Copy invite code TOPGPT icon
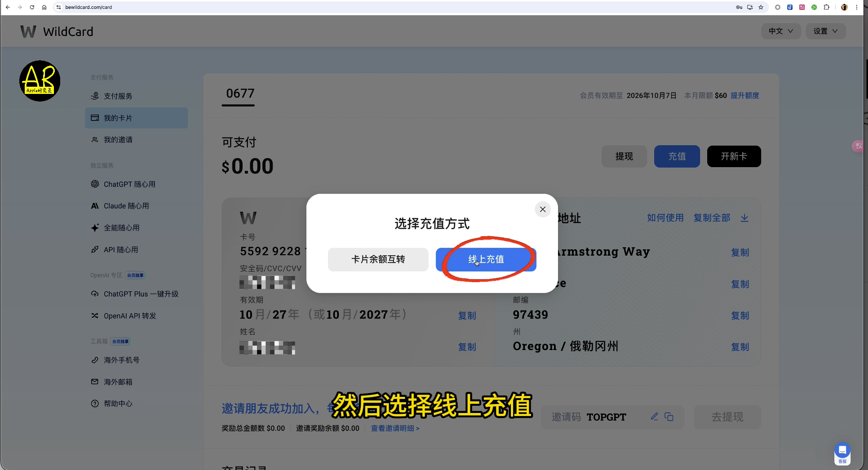This screenshot has width=868, height=470. click(x=669, y=417)
